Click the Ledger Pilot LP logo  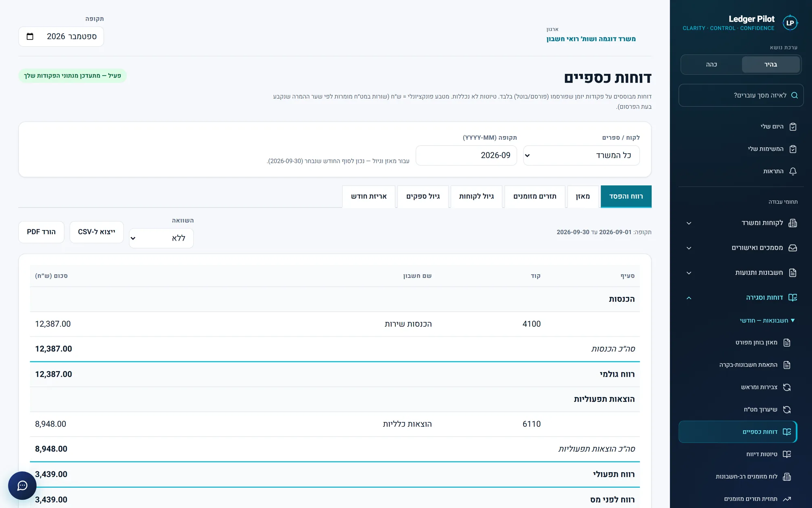(790, 23)
